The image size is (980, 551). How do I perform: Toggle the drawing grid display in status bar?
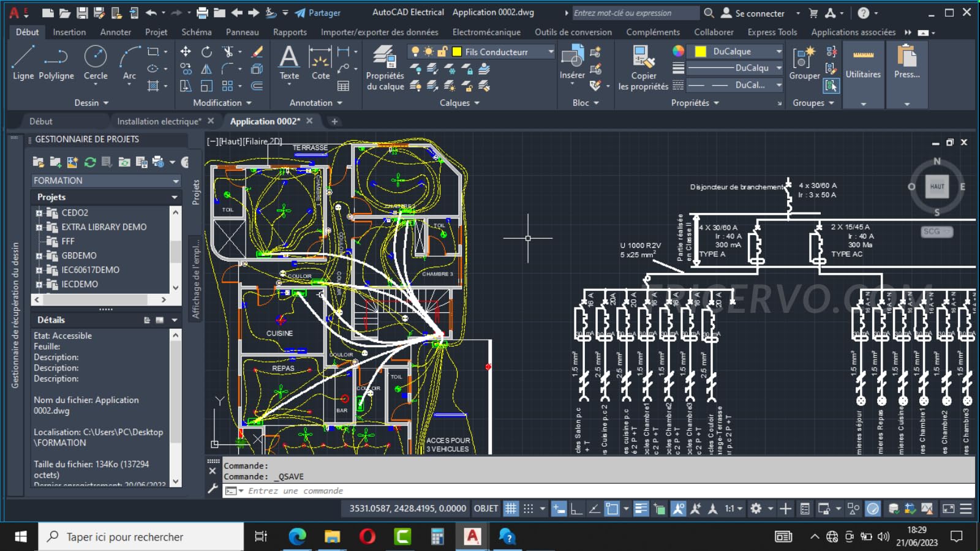(511, 509)
